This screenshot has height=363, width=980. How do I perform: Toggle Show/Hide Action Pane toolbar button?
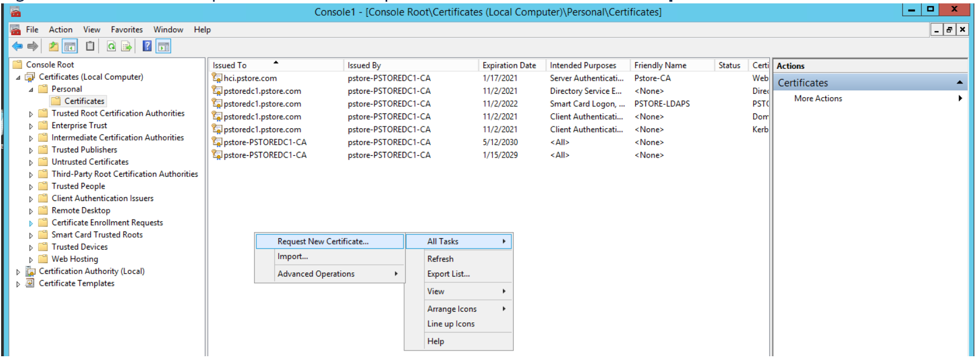164,47
